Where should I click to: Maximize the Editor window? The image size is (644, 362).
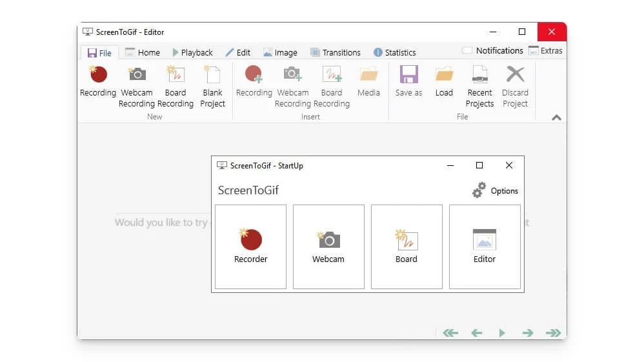pyautogui.click(x=522, y=32)
